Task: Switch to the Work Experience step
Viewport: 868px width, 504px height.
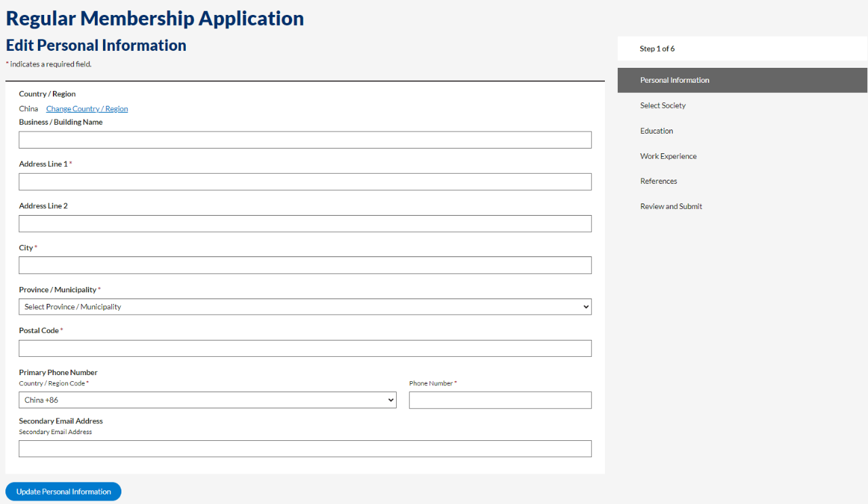Action: click(668, 156)
